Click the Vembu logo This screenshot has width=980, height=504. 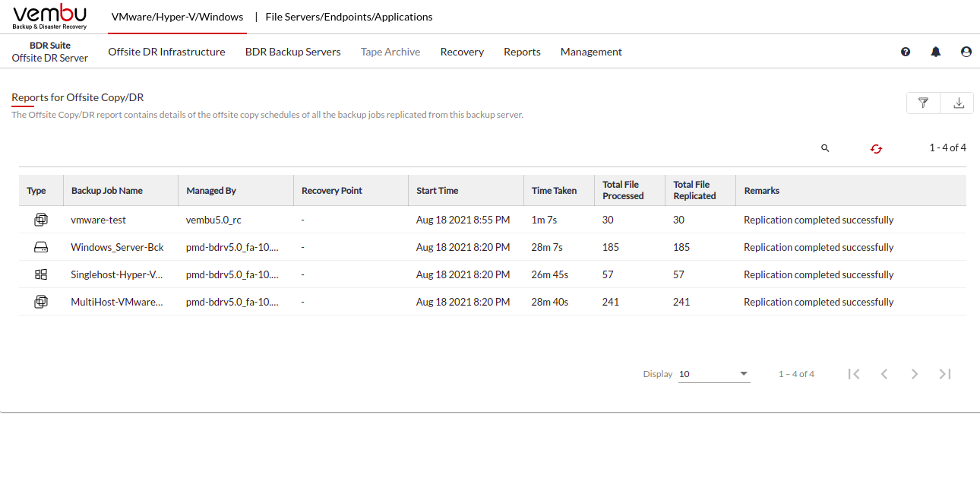coord(50,16)
